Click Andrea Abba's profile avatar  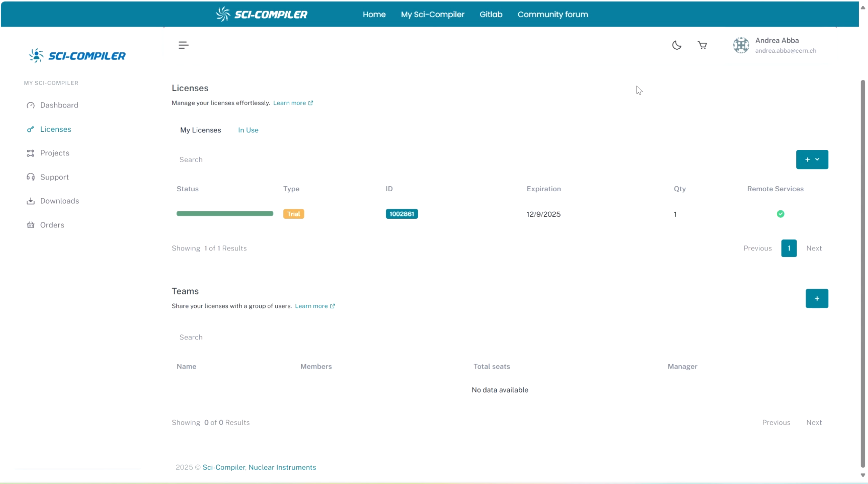[x=741, y=45]
